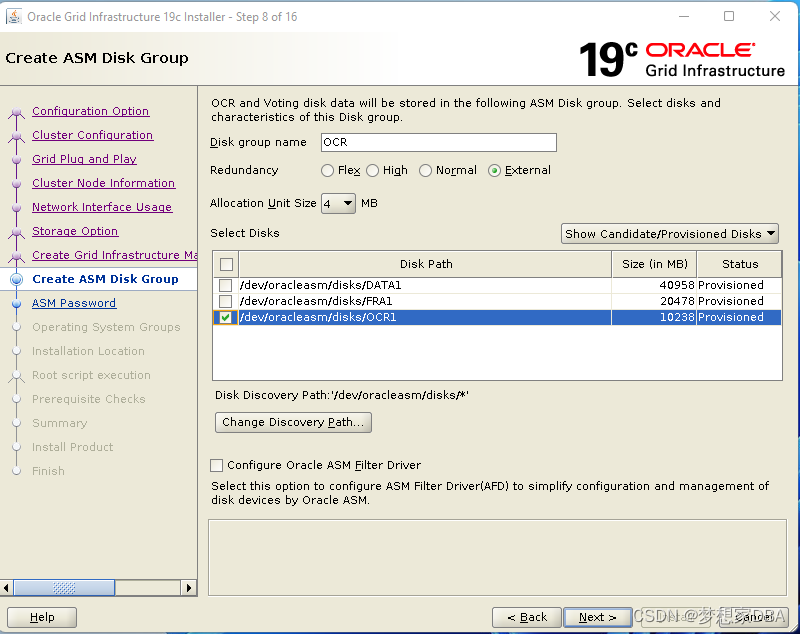
Task: Uncheck the OCR1 disk checkbox
Action: [x=226, y=317]
